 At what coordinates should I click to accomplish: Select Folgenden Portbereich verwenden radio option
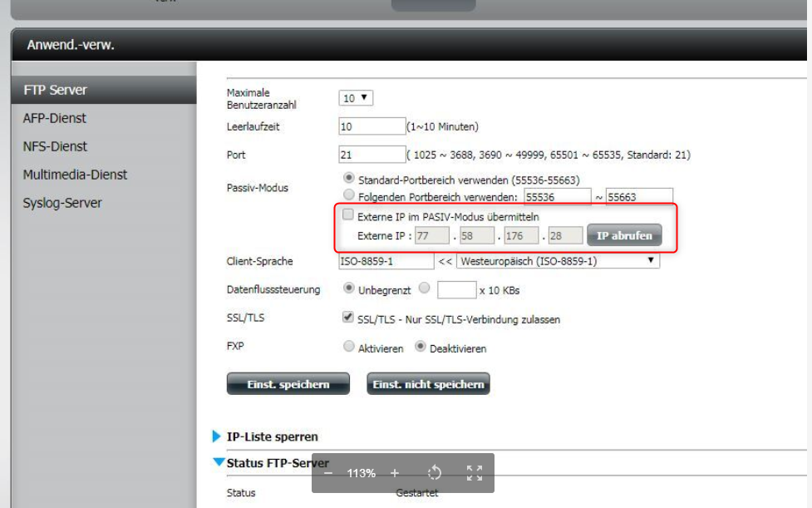pyautogui.click(x=349, y=196)
